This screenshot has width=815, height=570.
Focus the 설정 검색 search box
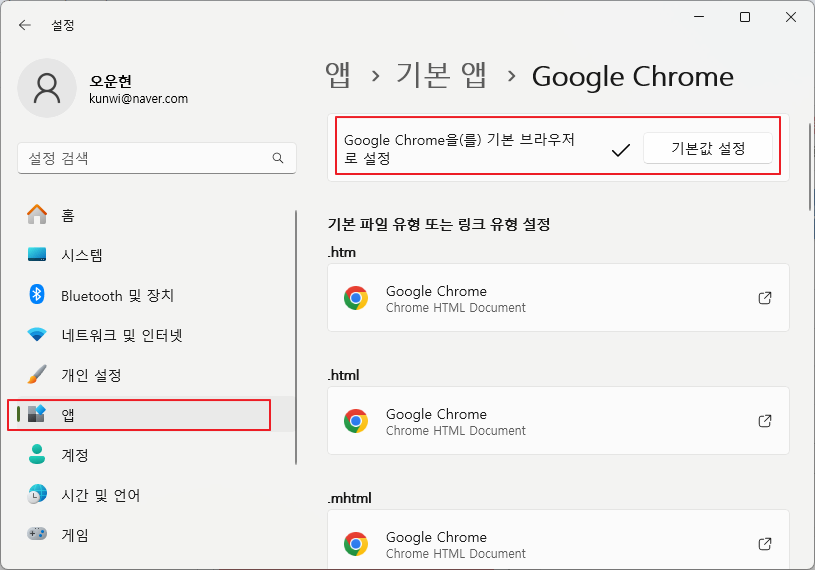click(157, 158)
